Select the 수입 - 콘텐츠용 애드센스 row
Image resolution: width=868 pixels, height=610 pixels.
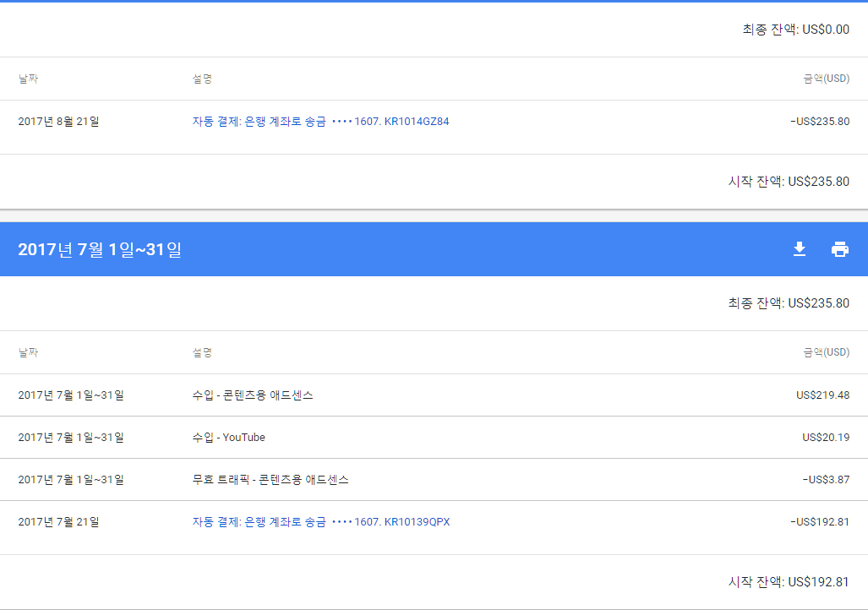click(253, 395)
